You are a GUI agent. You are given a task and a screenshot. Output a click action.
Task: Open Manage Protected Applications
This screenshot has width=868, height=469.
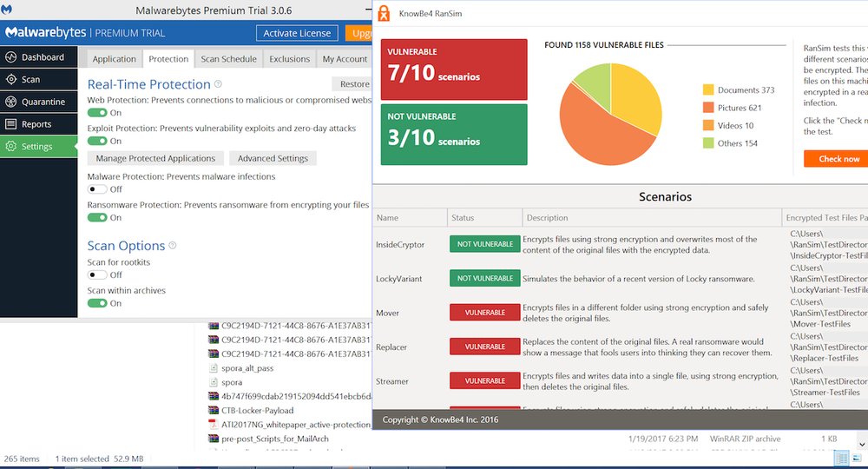coord(155,158)
